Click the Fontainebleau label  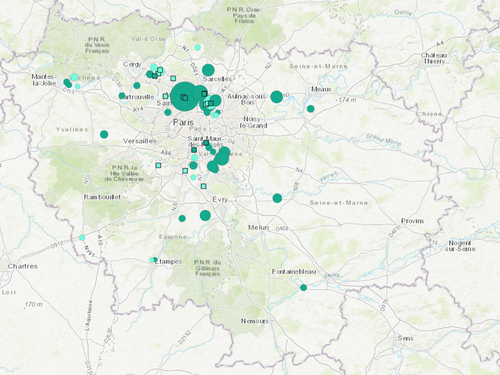click(x=294, y=272)
